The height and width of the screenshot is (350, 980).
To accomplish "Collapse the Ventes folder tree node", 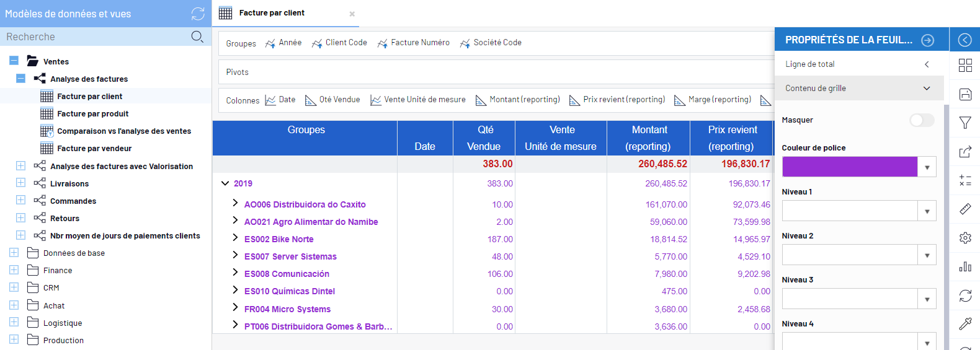I will pos(14,61).
